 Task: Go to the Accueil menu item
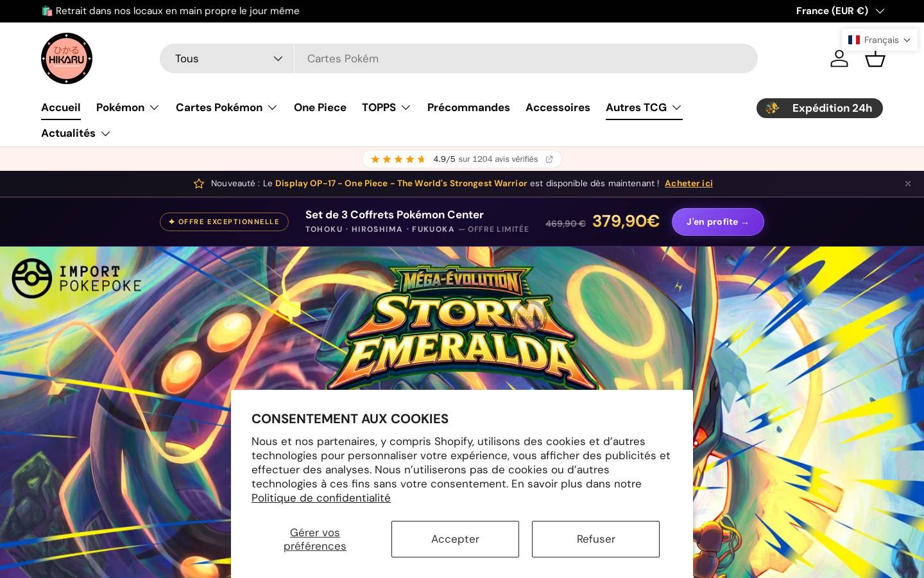coord(61,107)
